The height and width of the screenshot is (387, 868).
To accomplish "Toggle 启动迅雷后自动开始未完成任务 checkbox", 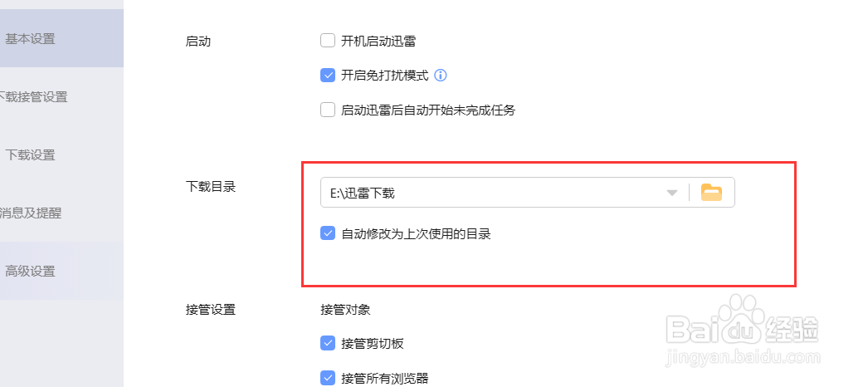I will (x=328, y=110).
